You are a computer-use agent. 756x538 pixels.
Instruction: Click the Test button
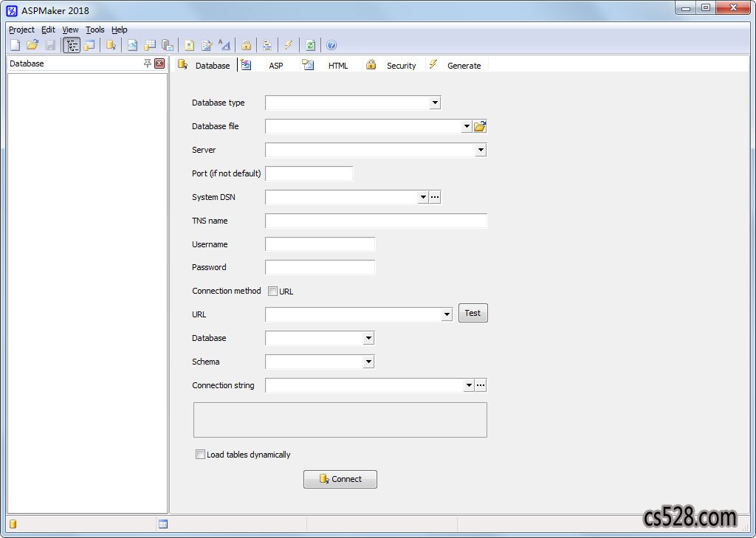click(473, 314)
